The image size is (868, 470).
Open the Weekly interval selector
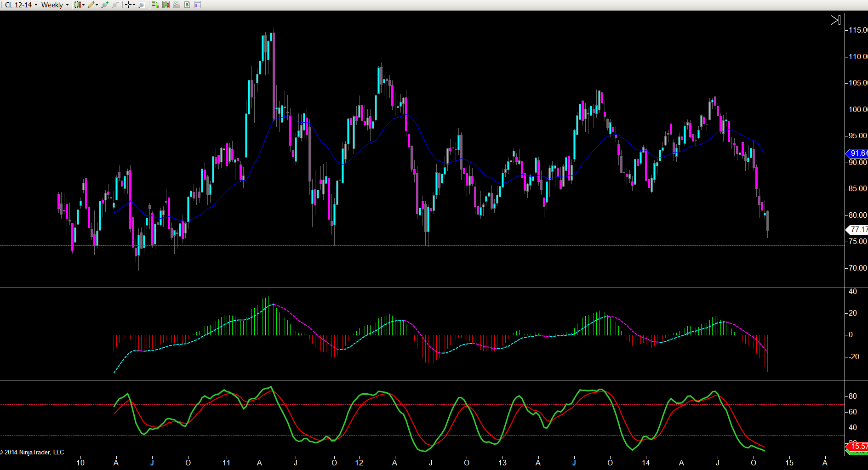[x=55, y=5]
